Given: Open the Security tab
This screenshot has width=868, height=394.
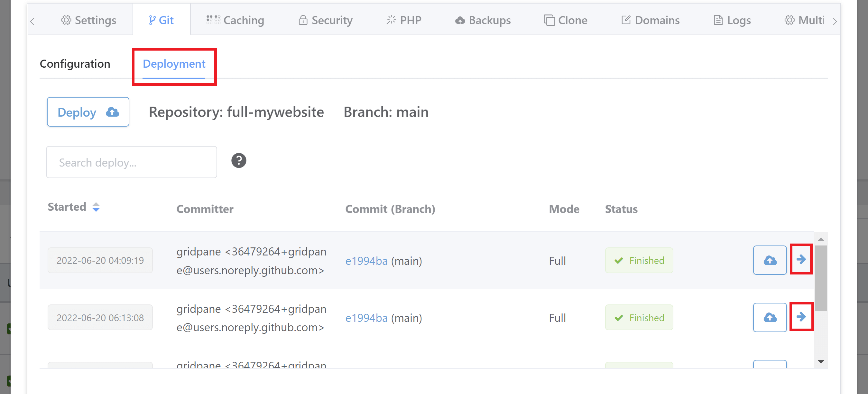Looking at the screenshot, I should point(326,20).
